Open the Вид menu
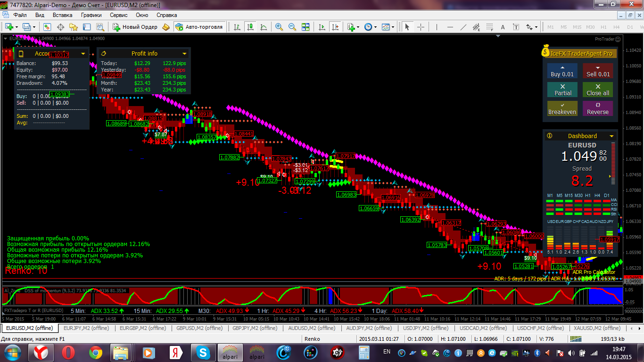The image size is (644, 362). (40, 15)
